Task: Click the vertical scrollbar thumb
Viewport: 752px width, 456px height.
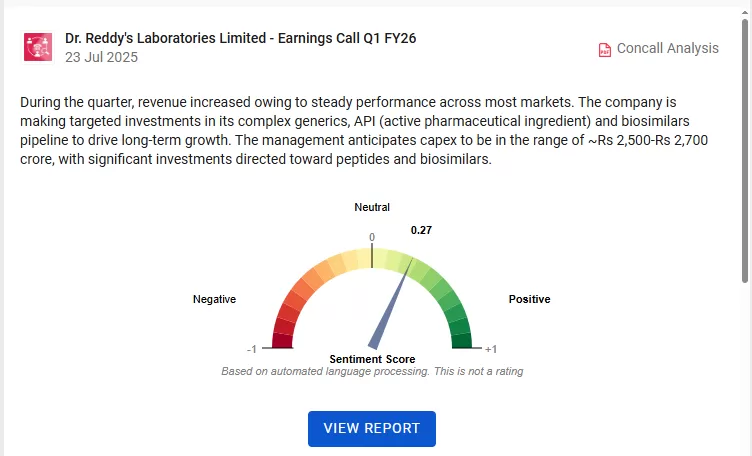Action: point(745,150)
